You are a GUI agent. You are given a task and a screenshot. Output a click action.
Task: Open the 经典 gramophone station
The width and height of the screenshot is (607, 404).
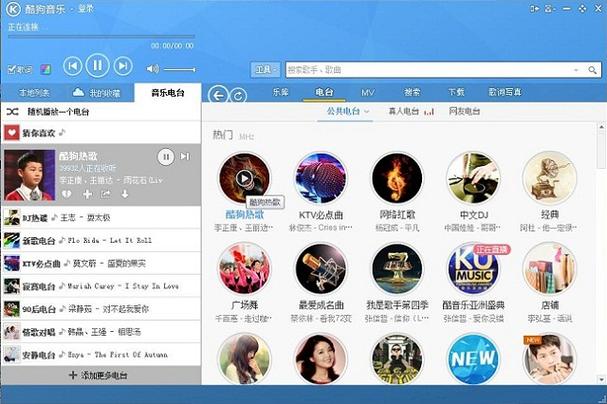(549, 178)
